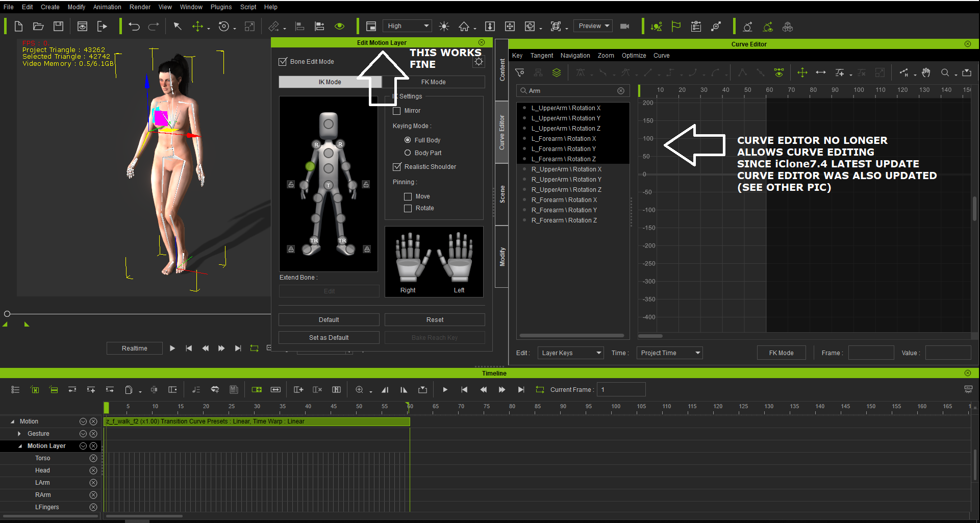Image resolution: width=980 pixels, height=523 pixels.
Task: Toggle the Head track circle-x icon
Action: tap(93, 470)
